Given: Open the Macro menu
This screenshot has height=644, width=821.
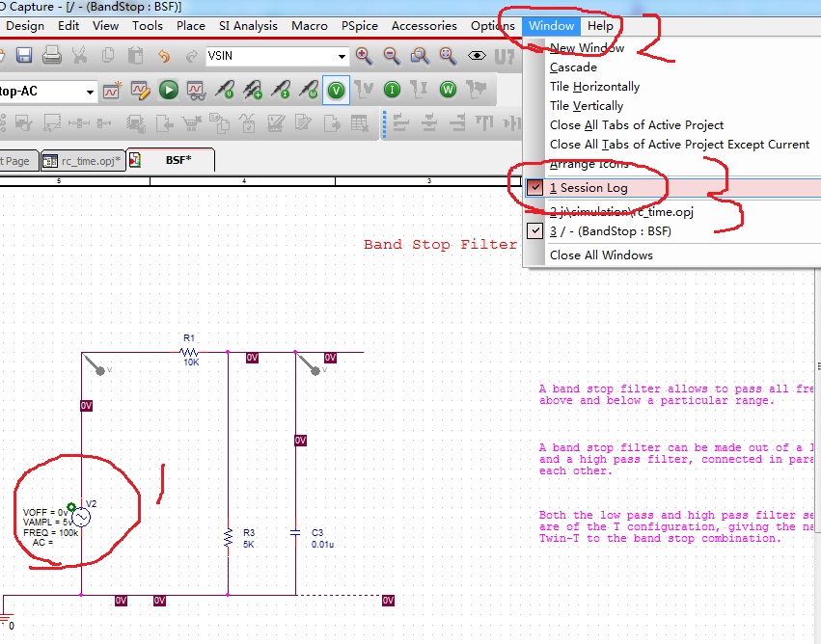Looking at the screenshot, I should (310, 26).
